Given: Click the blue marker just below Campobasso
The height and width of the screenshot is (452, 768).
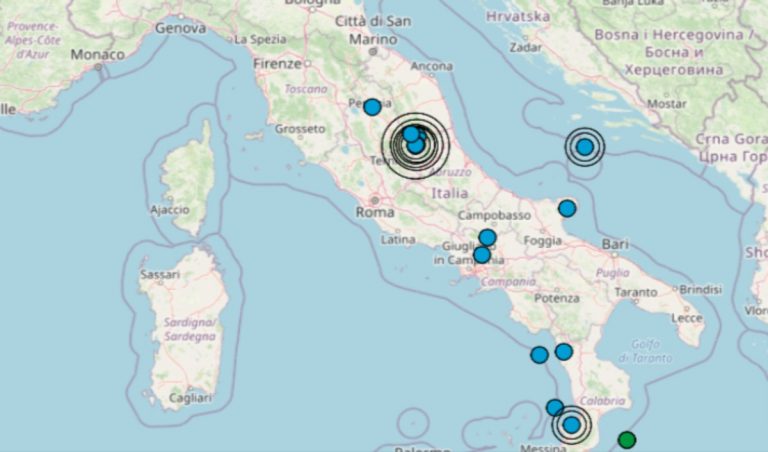Looking at the screenshot, I should (x=487, y=237).
